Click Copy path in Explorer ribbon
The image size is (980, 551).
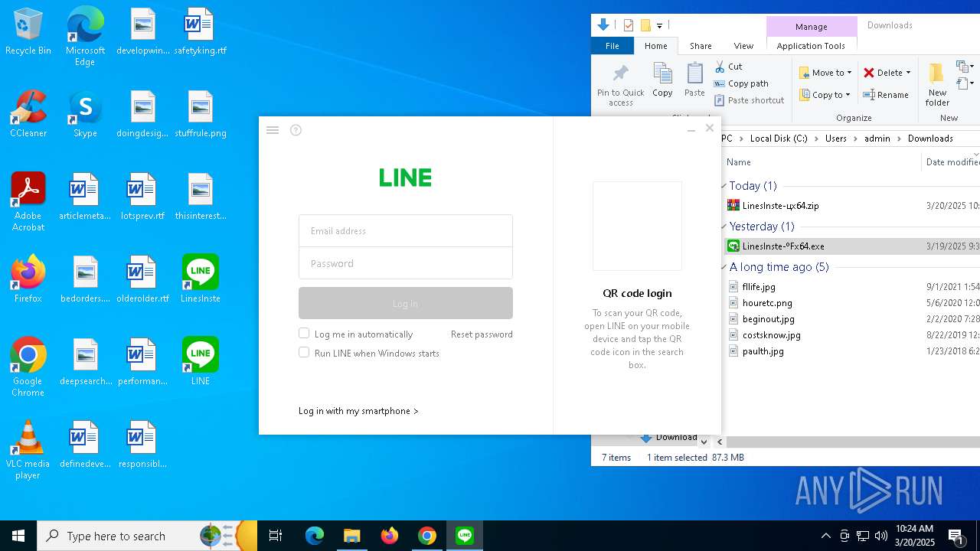tap(741, 83)
